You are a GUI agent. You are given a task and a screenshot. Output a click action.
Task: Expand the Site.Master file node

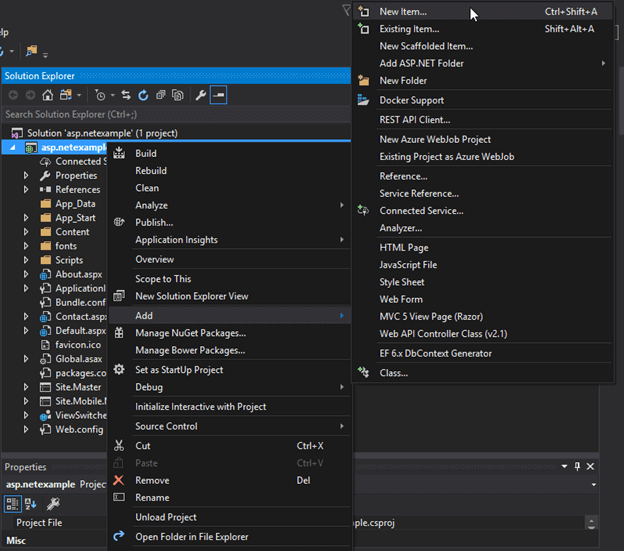[27, 387]
